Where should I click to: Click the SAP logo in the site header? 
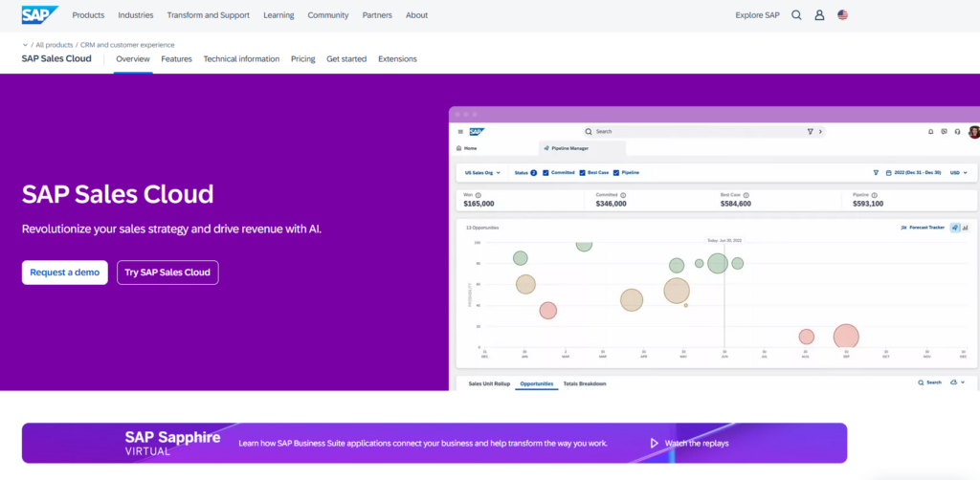pos(40,15)
